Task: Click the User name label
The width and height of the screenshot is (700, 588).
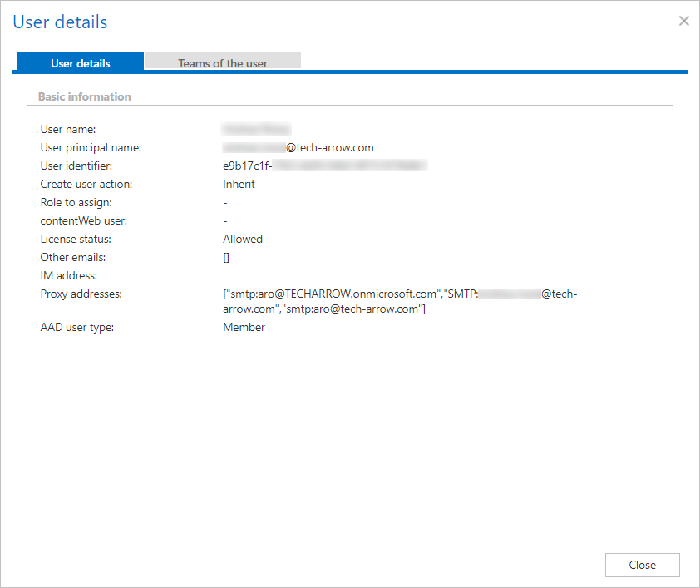Action: click(x=68, y=129)
